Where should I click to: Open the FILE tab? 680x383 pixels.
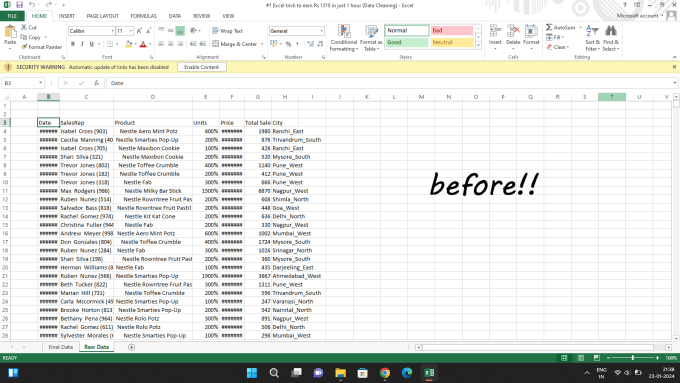12,16
